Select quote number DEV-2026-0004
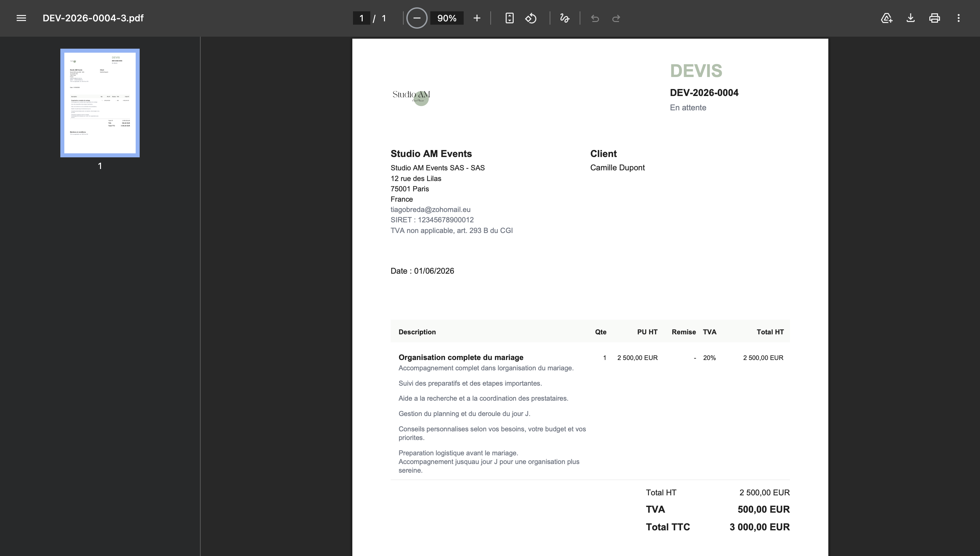The width and height of the screenshot is (980, 556). pyautogui.click(x=704, y=93)
